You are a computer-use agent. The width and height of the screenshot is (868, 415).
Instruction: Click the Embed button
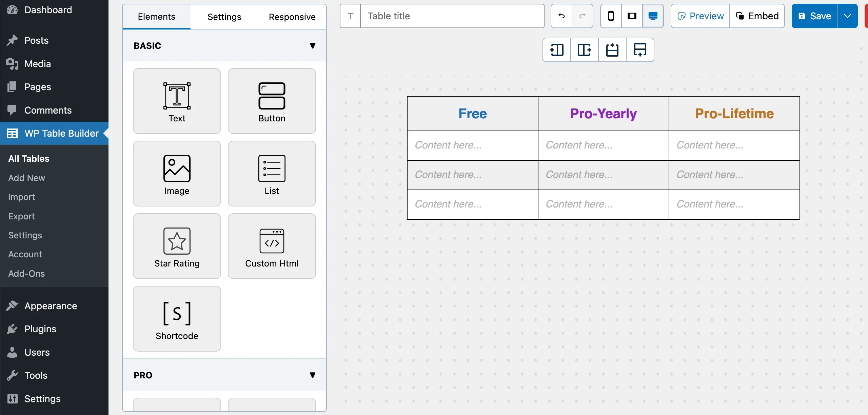point(757,16)
